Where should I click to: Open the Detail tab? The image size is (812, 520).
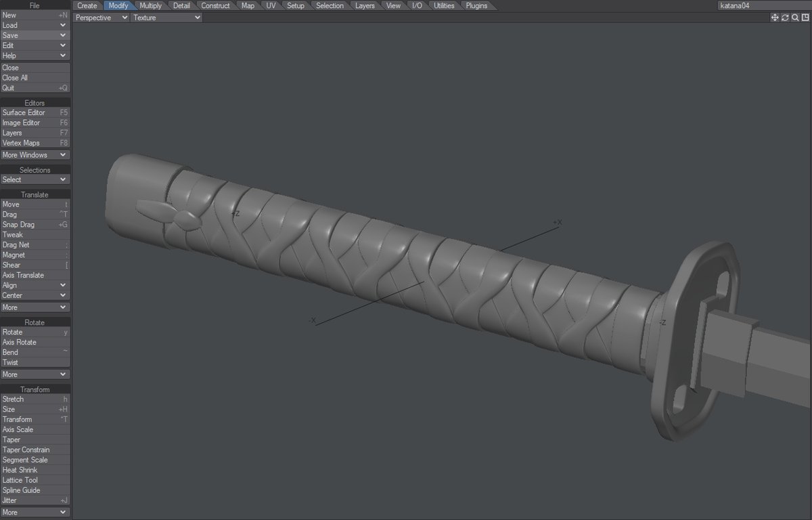coord(181,5)
